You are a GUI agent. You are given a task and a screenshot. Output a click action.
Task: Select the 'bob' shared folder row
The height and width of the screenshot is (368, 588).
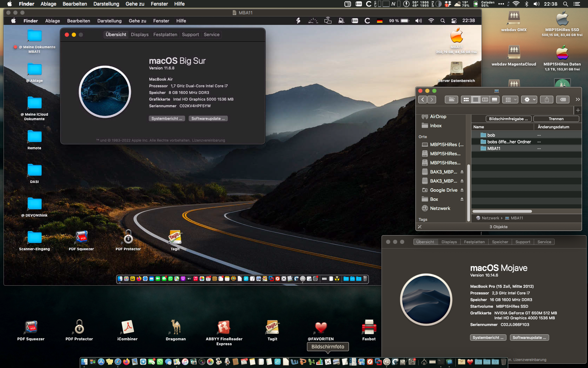(x=526, y=135)
